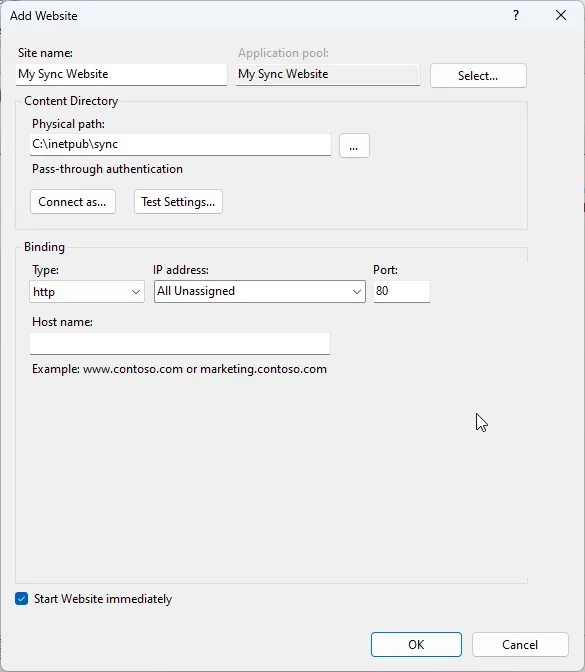The height and width of the screenshot is (672, 585).
Task: Close the Add Website dialog
Action: pos(561,15)
